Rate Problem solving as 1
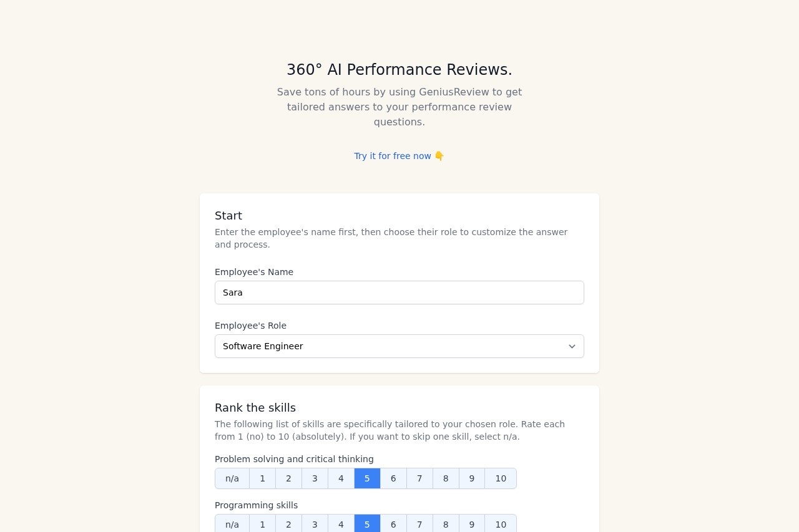 (262, 478)
